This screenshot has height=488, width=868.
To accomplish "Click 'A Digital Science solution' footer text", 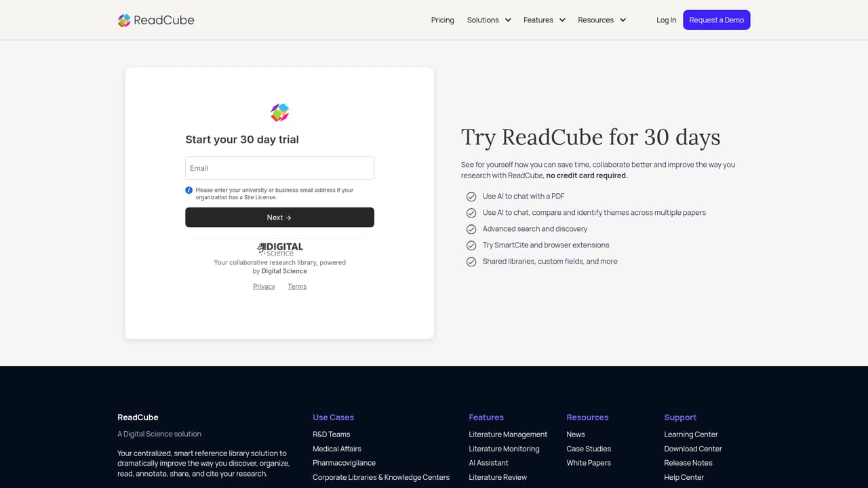I will coord(159,434).
